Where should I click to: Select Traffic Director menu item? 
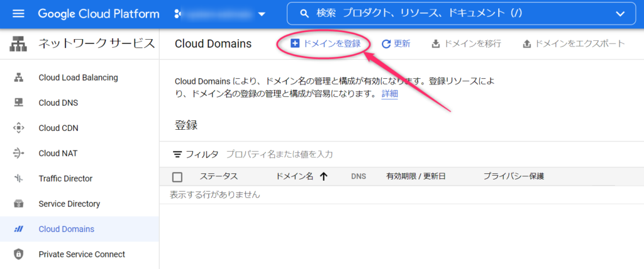pos(65,178)
